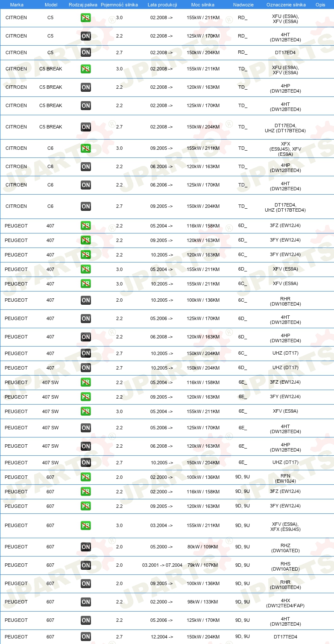Click production date 03.2004 ->
The image size is (334, 644).
coord(161,525)
